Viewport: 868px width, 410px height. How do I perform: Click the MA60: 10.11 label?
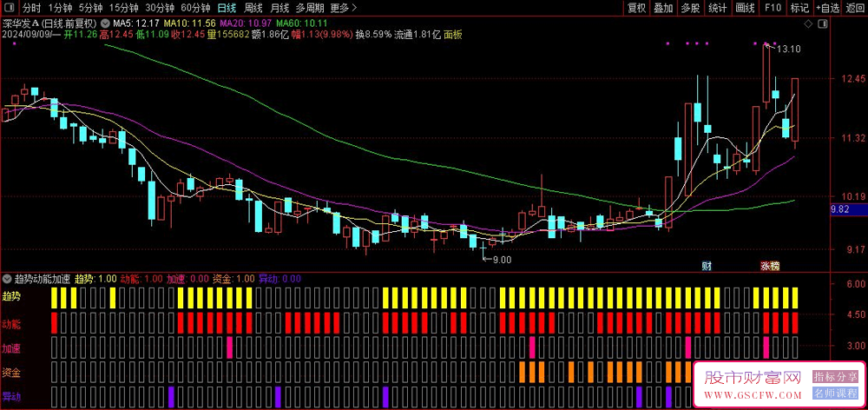(x=302, y=23)
